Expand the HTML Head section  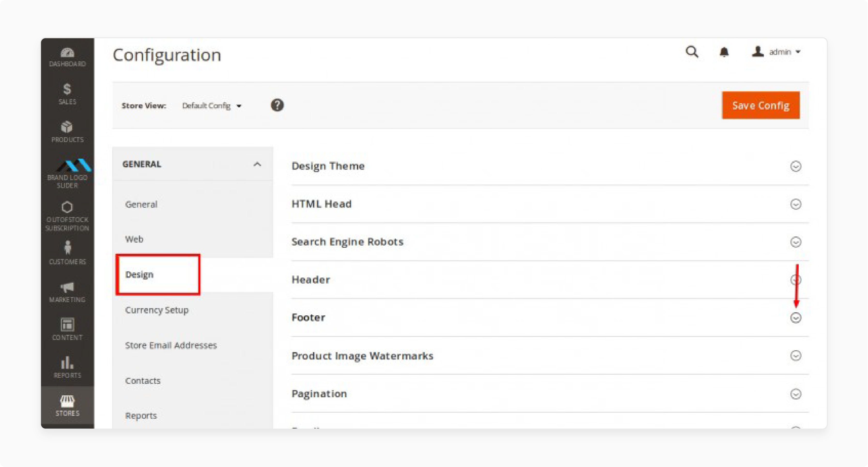796,204
